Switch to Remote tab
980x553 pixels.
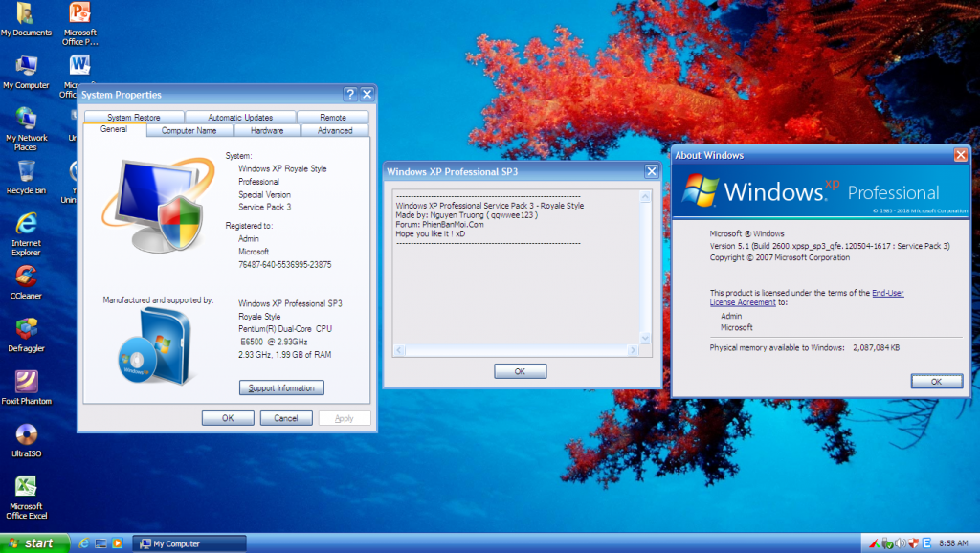pos(332,117)
